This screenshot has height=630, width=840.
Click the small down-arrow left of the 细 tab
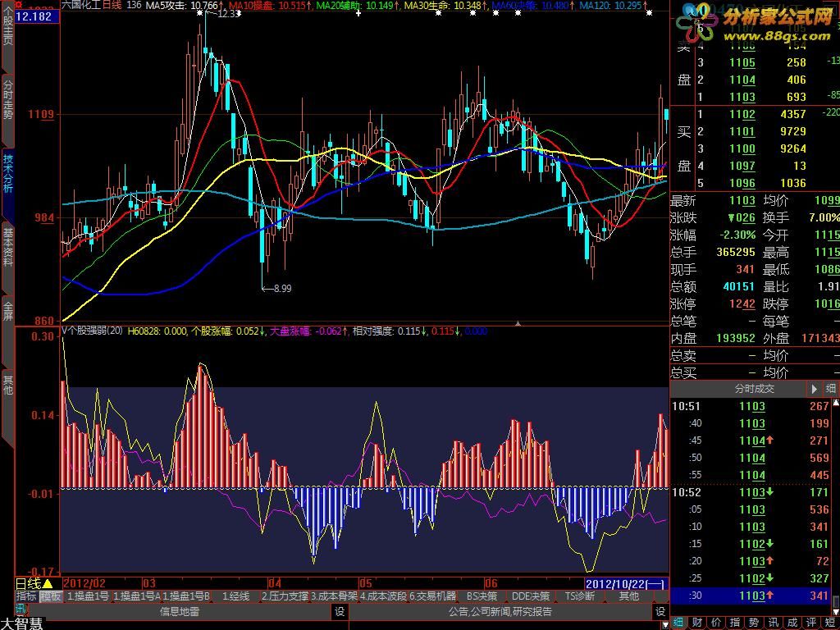pyautogui.click(x=665, y=624)
